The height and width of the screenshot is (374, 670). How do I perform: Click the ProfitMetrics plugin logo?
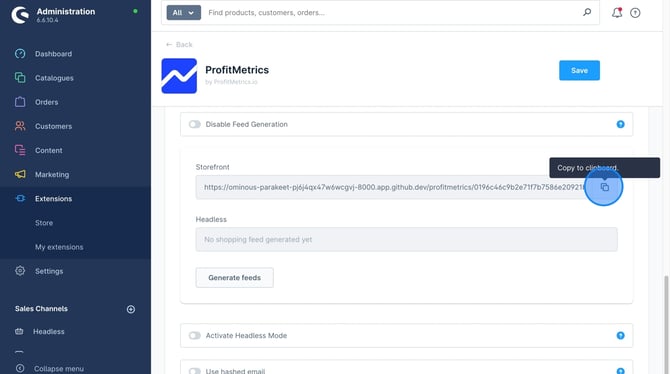[179, 76]
